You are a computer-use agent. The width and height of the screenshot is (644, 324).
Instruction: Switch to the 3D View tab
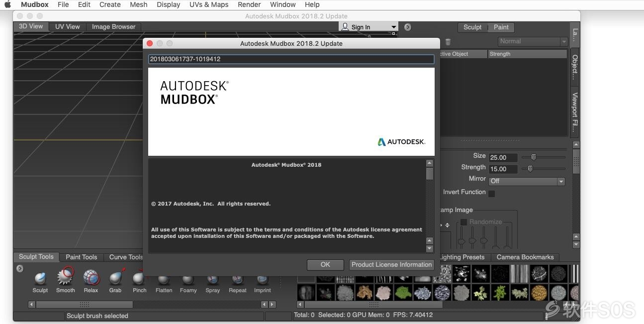click(31, 26)
